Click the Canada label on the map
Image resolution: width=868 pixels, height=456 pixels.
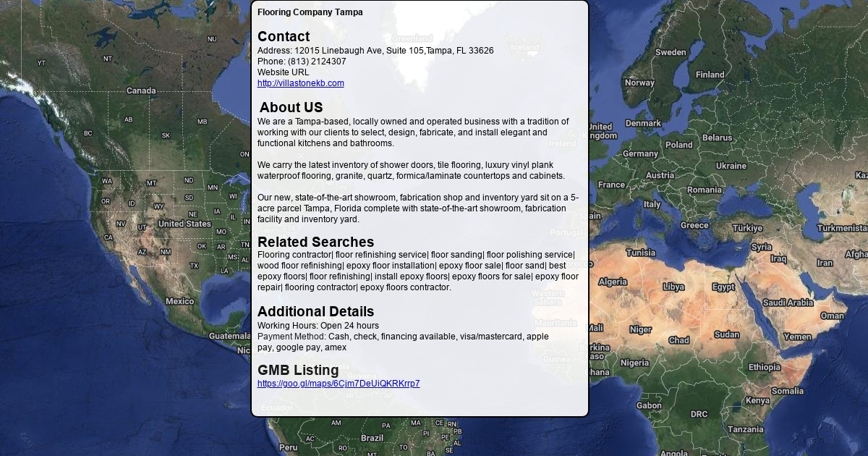(141, 90)
